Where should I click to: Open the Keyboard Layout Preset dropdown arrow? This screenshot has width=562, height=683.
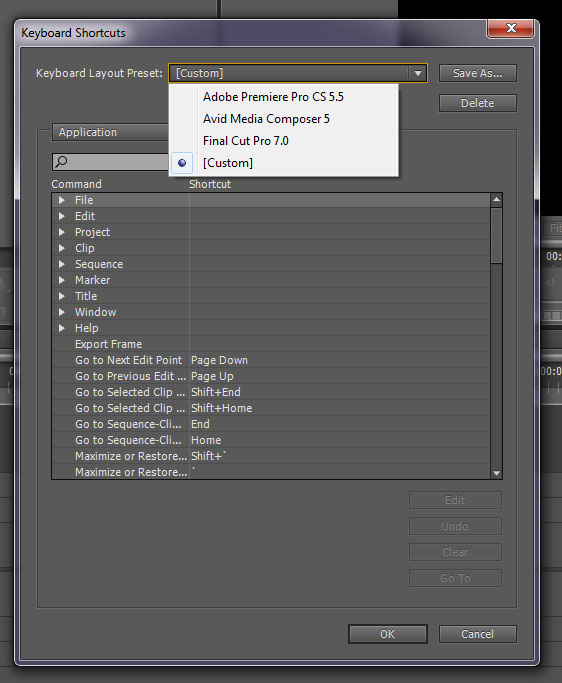[418, 73]
